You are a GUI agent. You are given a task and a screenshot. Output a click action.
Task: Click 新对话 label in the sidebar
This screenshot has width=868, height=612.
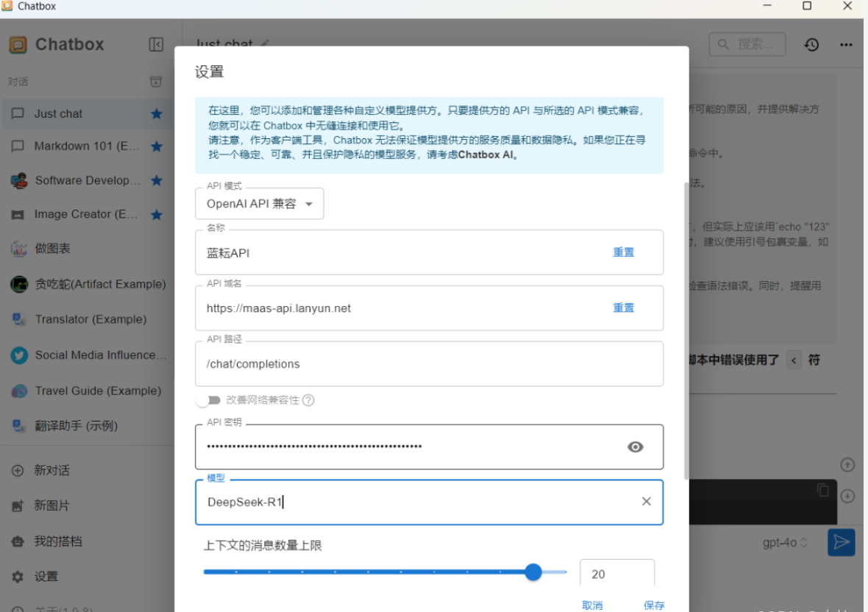(x=52, y=471)
